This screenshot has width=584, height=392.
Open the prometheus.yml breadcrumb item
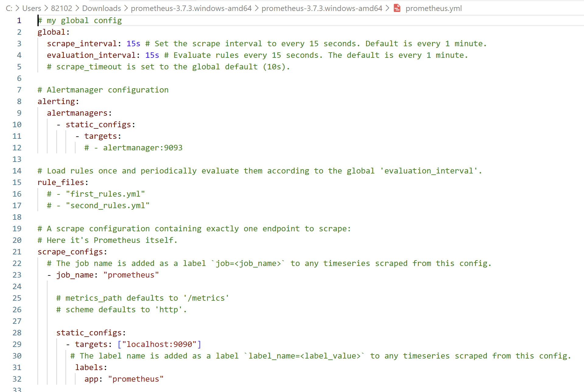pos(433,8)
